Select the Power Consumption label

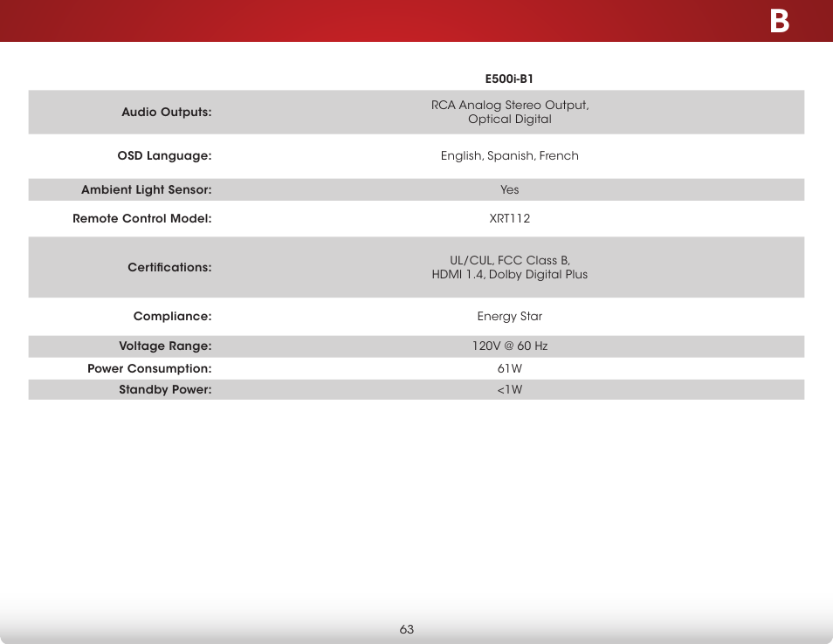(150, 368)
